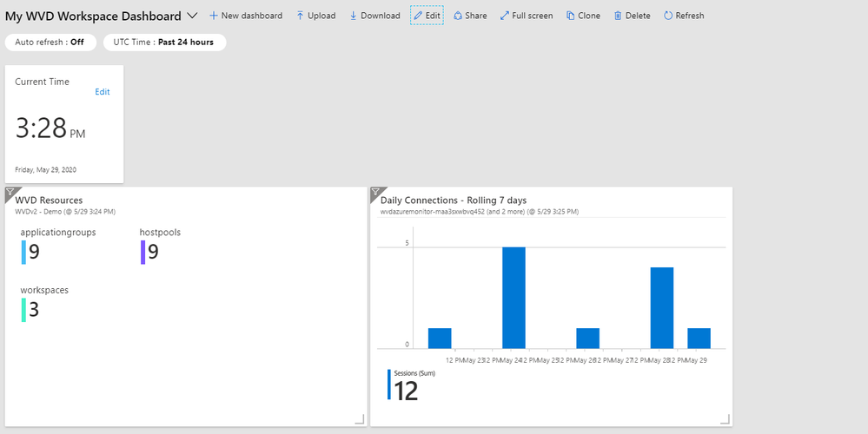Click the WVDv2 - Demo subtitle text
This screenshot has height=434, width=868.
click(x=65, y=211)
